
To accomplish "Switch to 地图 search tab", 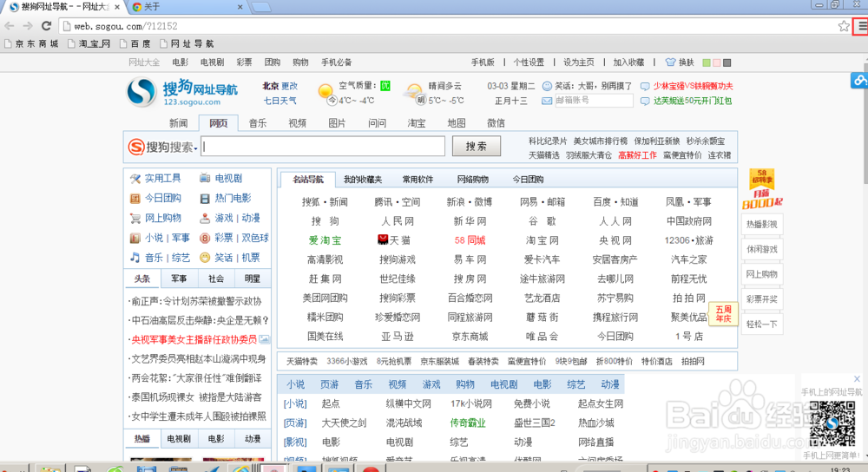I will point(457,123).
